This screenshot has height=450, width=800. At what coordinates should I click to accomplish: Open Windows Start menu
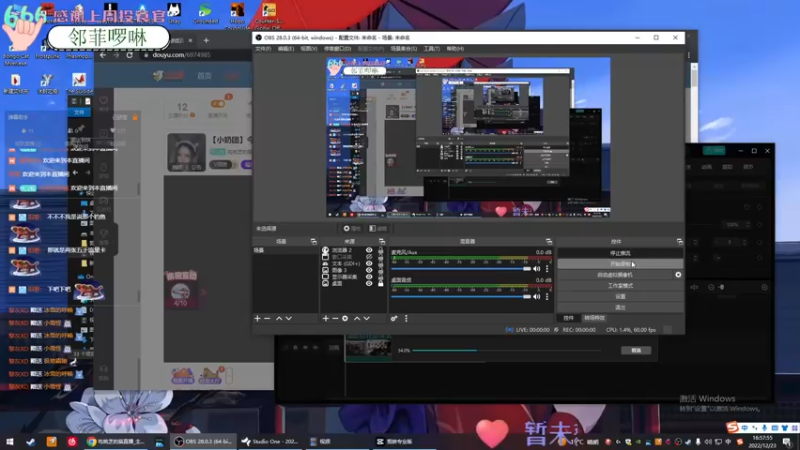click(10, 441)
